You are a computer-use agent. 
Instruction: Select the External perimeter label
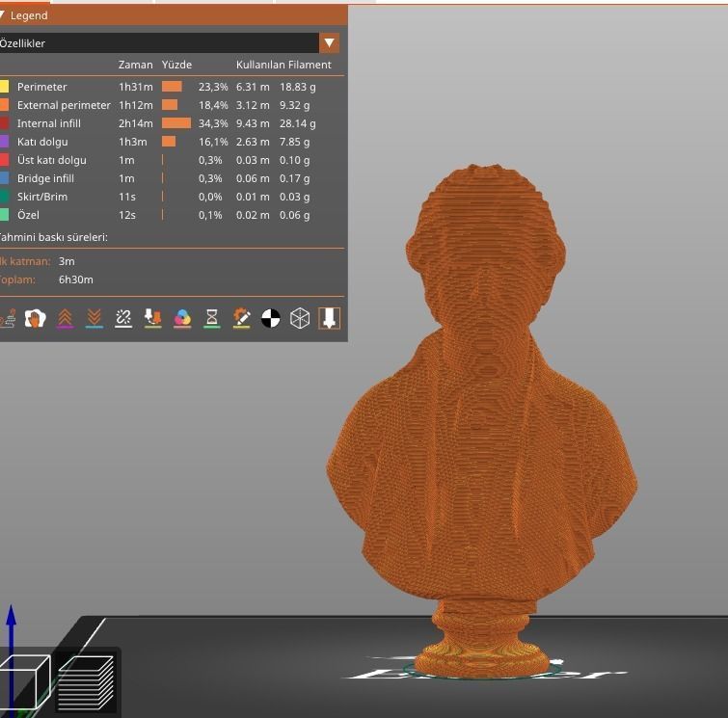click(64, 105)
